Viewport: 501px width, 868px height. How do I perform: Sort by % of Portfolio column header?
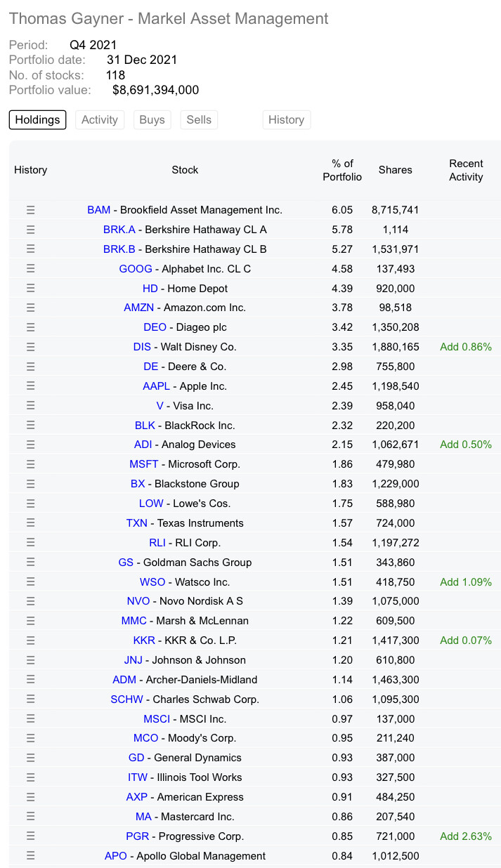342,170
